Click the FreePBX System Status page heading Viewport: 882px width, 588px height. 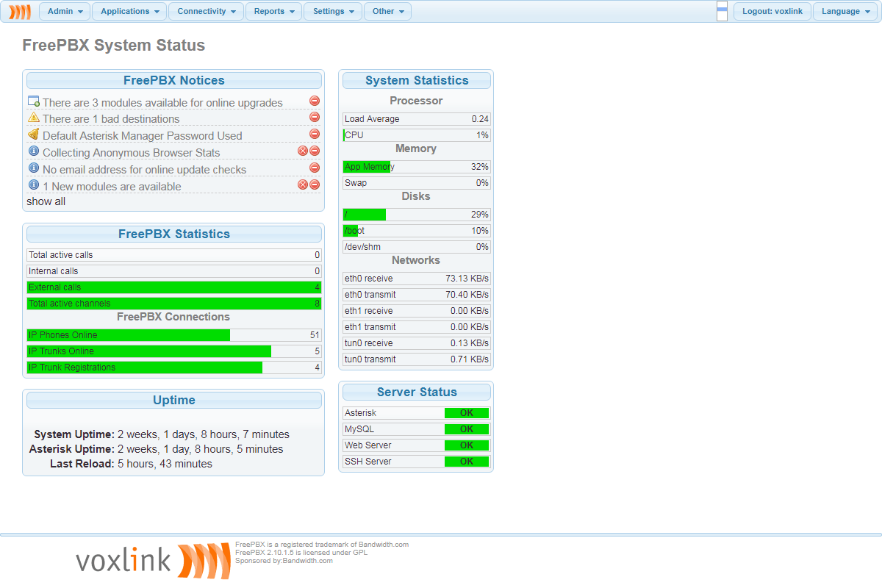coord(114,46)
